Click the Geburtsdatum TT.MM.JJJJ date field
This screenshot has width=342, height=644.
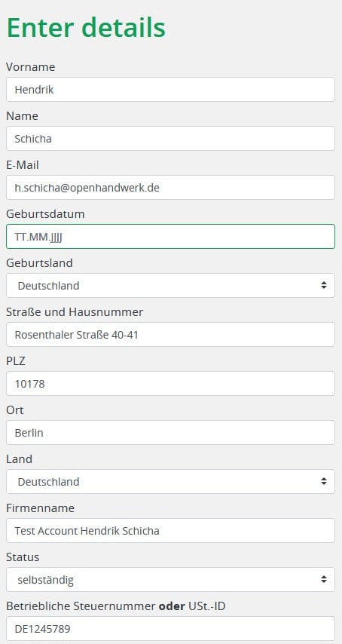tap(170, 237)
